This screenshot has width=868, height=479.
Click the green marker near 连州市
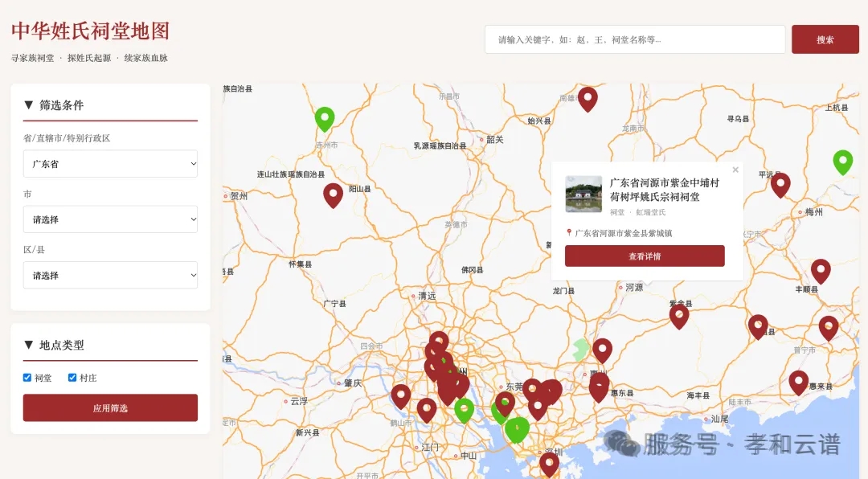pyautogui.click(x=325, y=118)
